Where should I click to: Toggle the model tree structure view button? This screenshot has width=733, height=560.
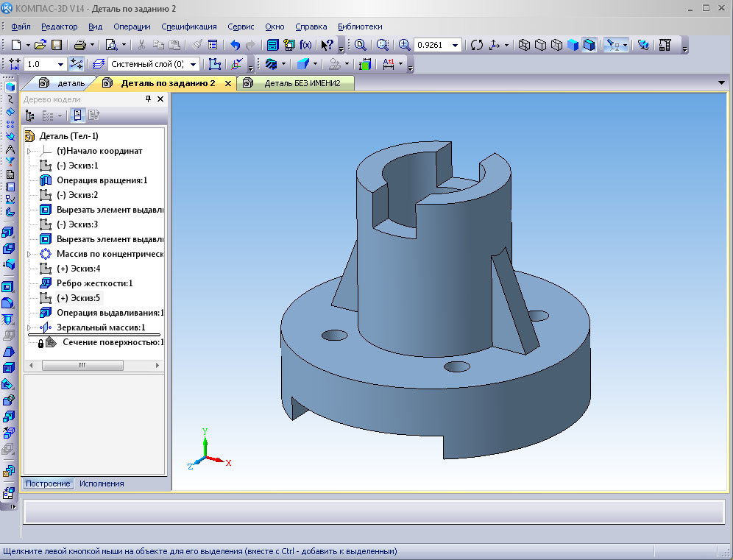[30, 116]
